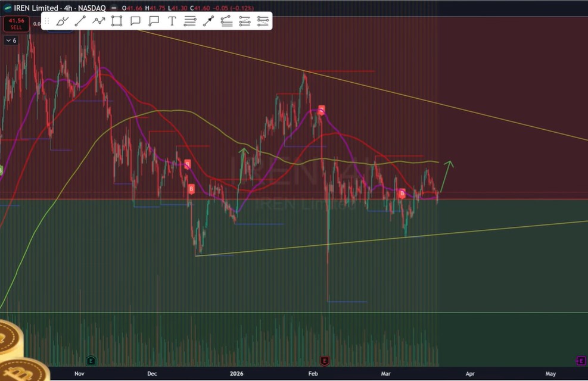This screenshot has height=381, width=588.
Task: Select the horizontal line tool
Action: pos(190,21)
